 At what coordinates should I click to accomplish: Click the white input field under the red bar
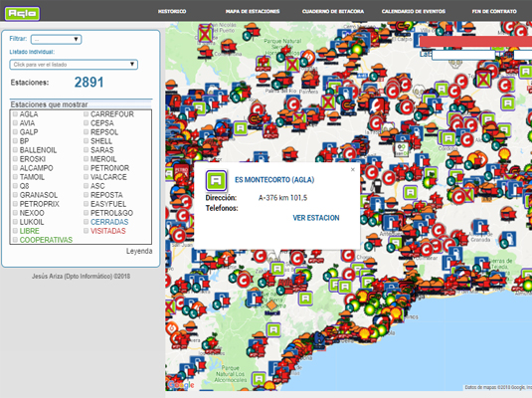pos(463,55)
